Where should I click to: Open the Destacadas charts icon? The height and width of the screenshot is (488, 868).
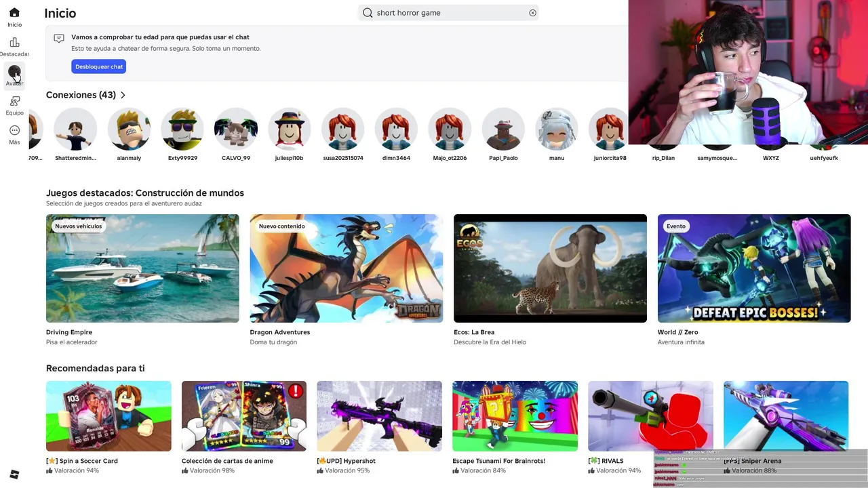click(x=14, y=42)
